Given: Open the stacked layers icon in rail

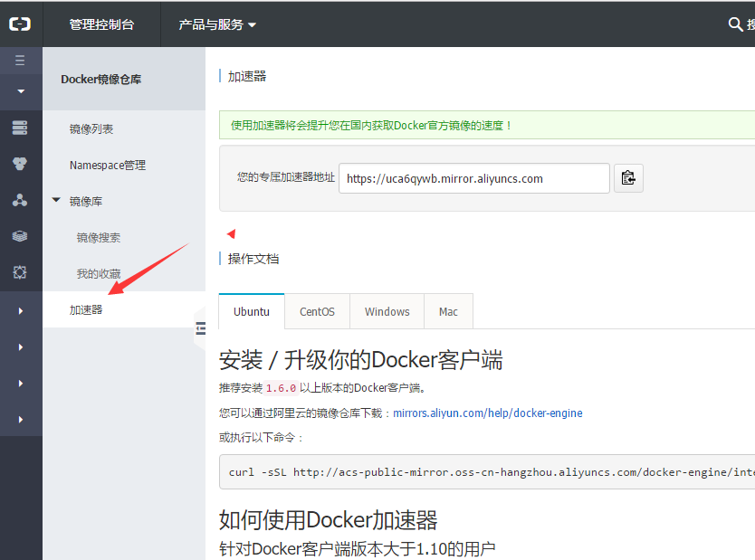Looking at the screenshot, I should click(20, 236).
